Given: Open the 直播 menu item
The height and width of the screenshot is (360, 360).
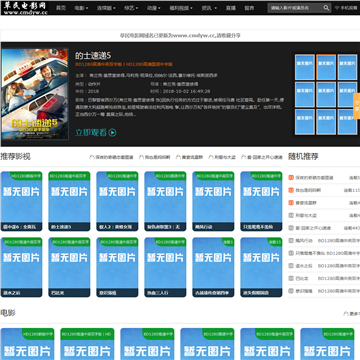Looking at the screenshot, I should [x=231, y=8].
